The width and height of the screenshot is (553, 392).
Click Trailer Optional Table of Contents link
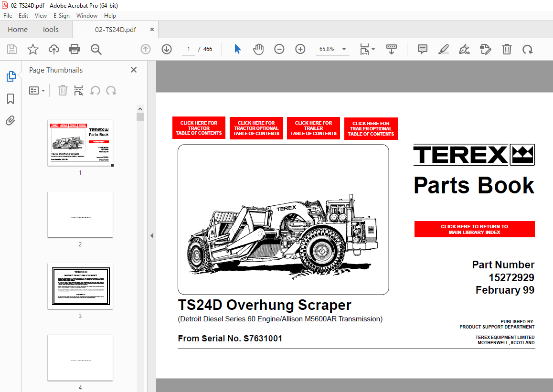point(371,128)
